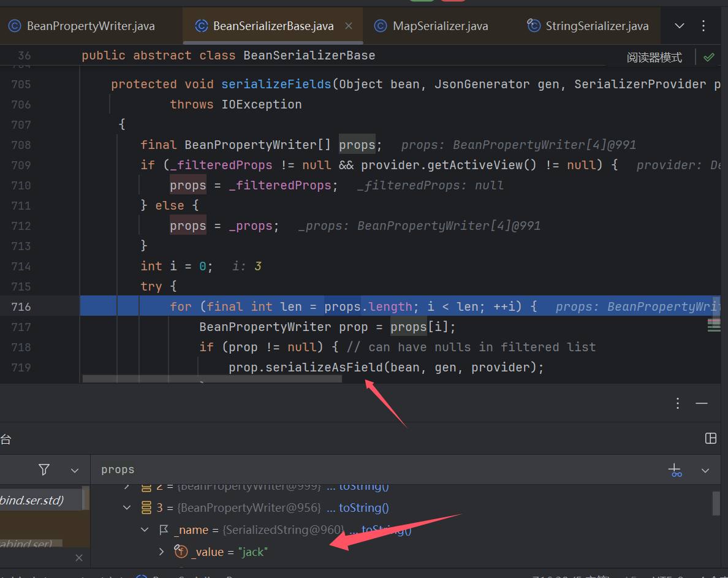Collapse the _name SerializedString node
Viewport: 728px width, 578px height.
click(x=145, y=529)
